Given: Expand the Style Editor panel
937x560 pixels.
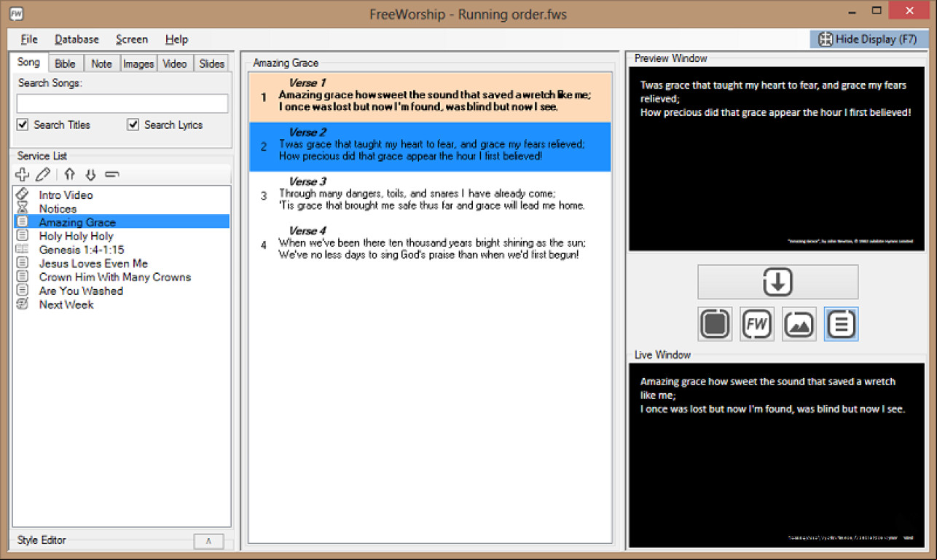Looking at the screenshot, I should (x=208, y=541).
